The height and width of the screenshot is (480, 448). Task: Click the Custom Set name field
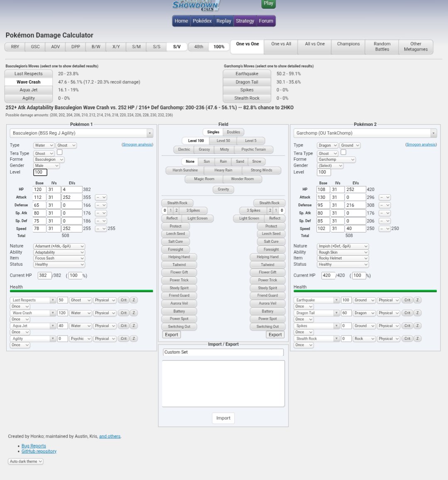click(x=223, y=353)
